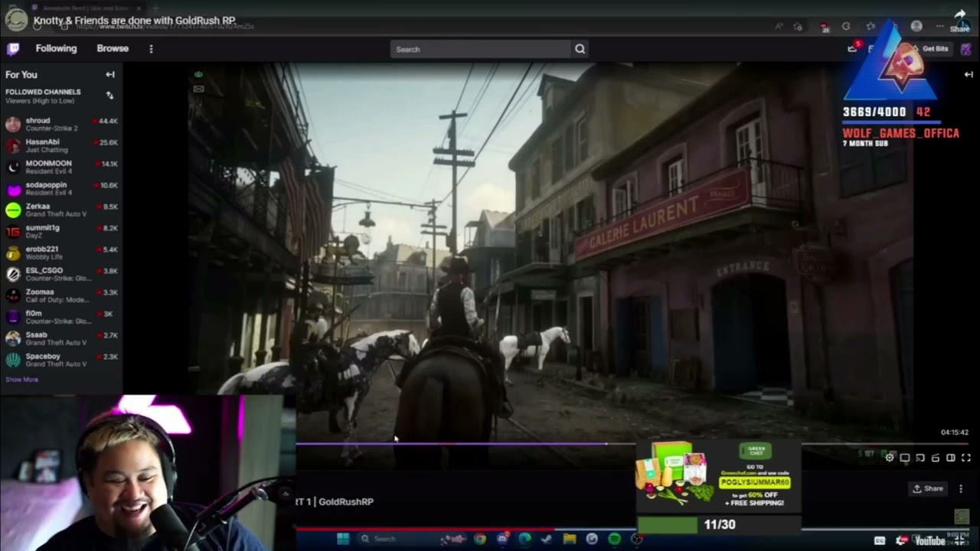This screenshot has height=551, width=980.
Task: Open erobb221's channel avatar
Action: [x=13, y=253]
